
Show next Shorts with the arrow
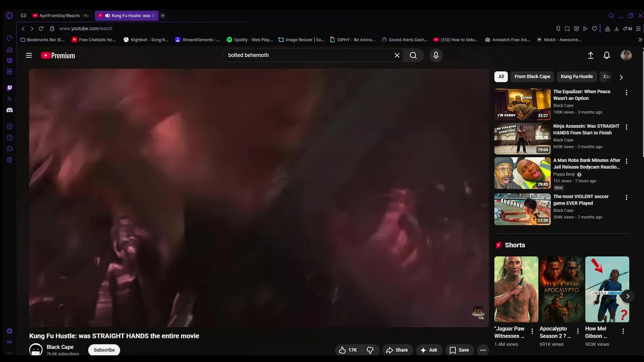pos(627,296)
